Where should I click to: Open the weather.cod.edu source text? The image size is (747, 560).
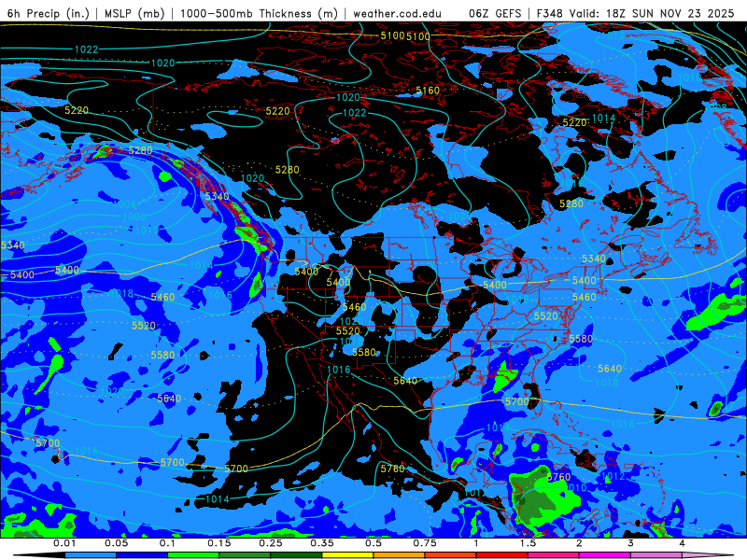pos(398,13)
